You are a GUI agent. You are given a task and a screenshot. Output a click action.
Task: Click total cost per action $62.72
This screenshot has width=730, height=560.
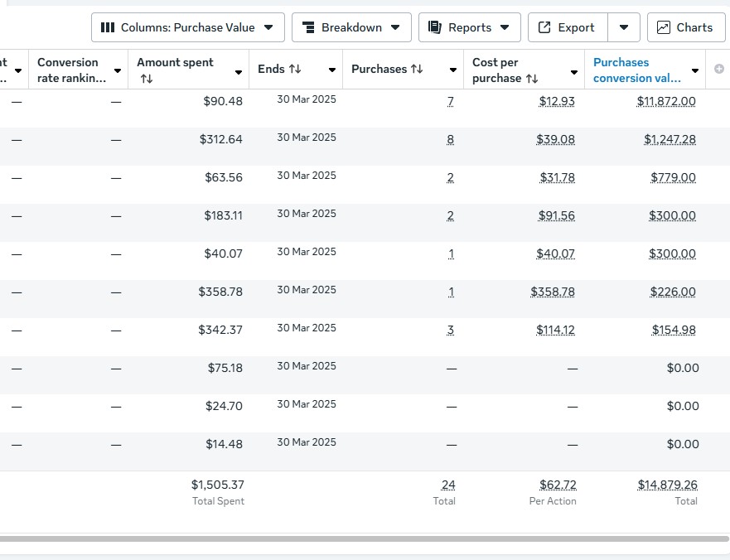pyautogui.click(x=558, y=485)
